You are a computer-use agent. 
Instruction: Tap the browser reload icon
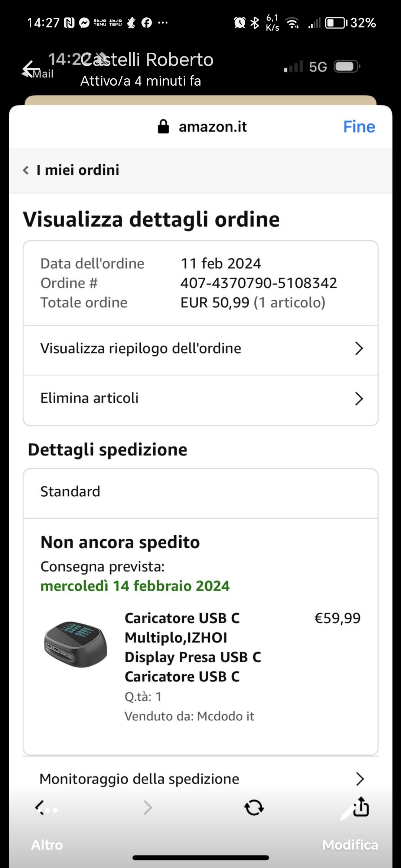tap(254, 807)
